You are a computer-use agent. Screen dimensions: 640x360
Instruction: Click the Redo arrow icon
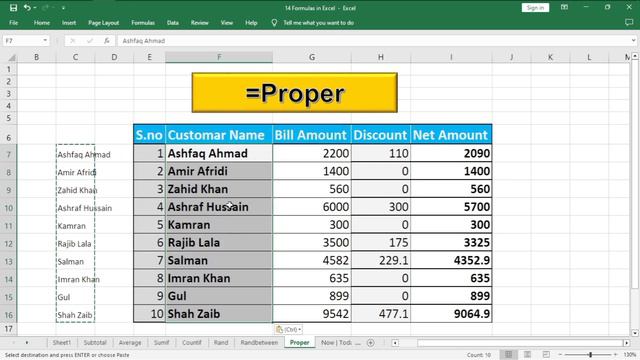pos(45,7)
